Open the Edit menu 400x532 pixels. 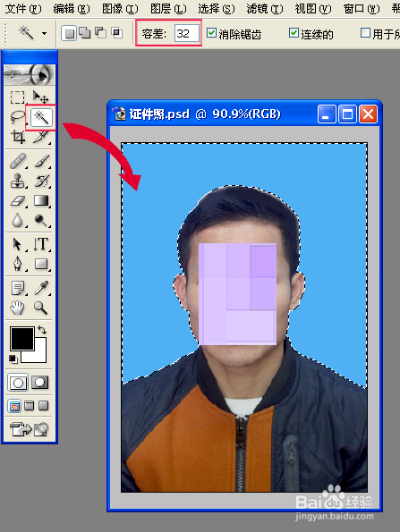72,8
